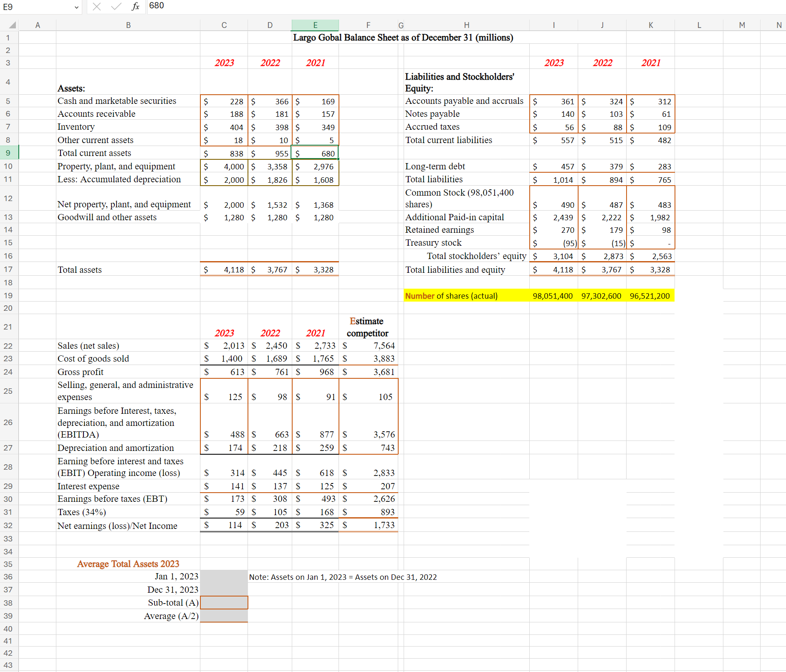786x672 pixels.
Task: Click column N header
Action: (x=778, y=25)
